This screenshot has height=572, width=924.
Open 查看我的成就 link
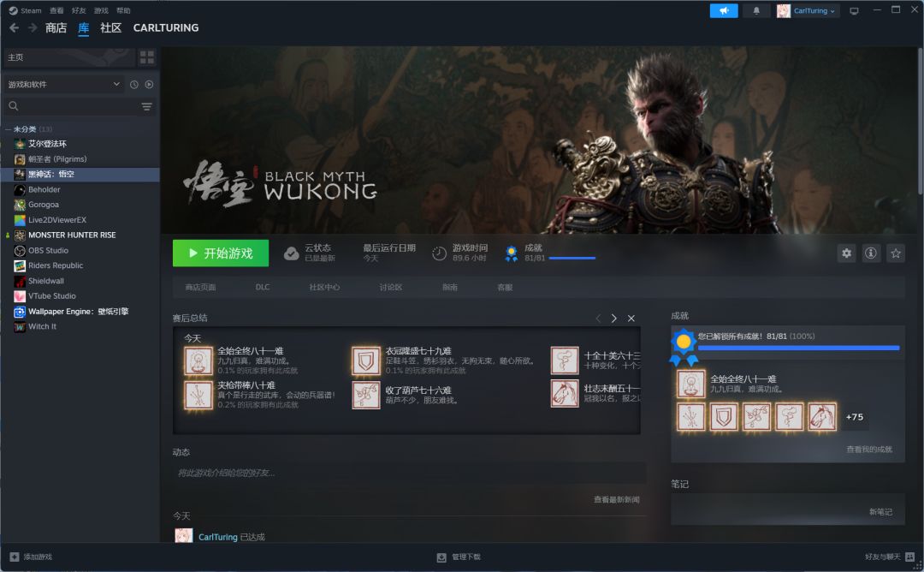[869, 450]
